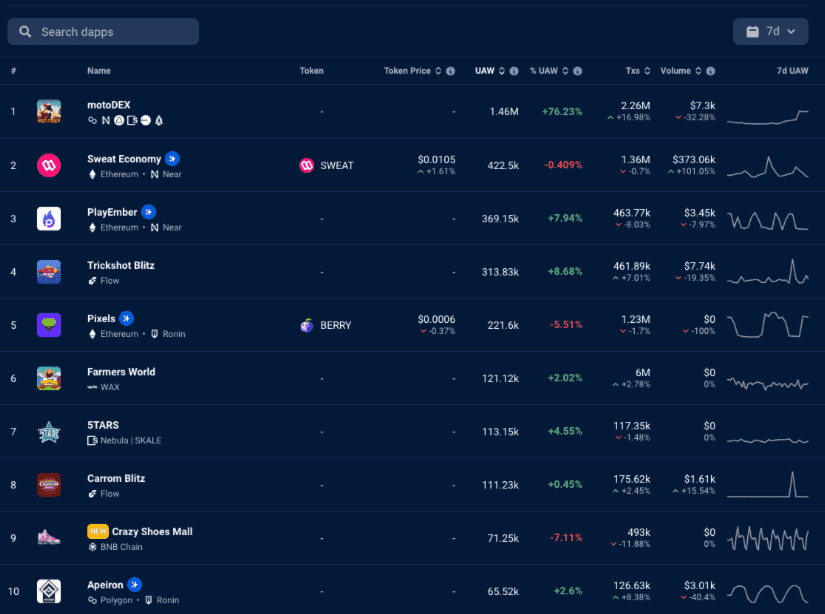This screenshot has height=614, width=825.
Task: Click the search magnifier icon
Action: 25,32
